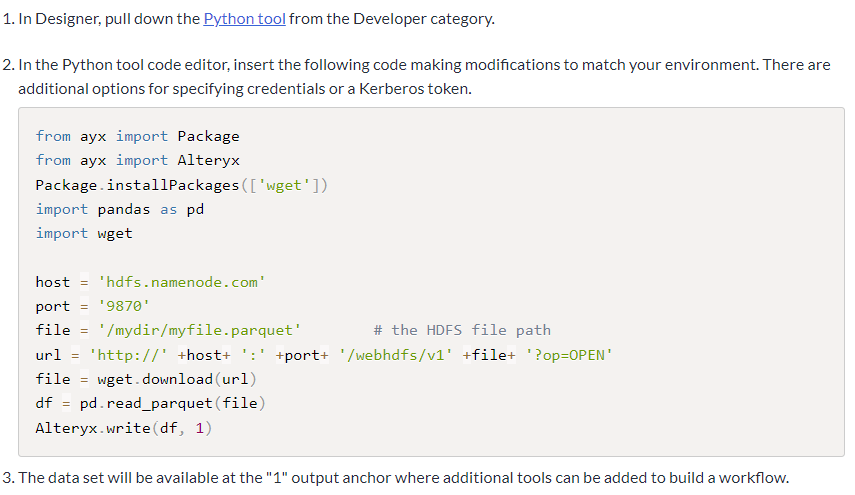Place cursor on 'import pandas as pd'

pos(119,209)
